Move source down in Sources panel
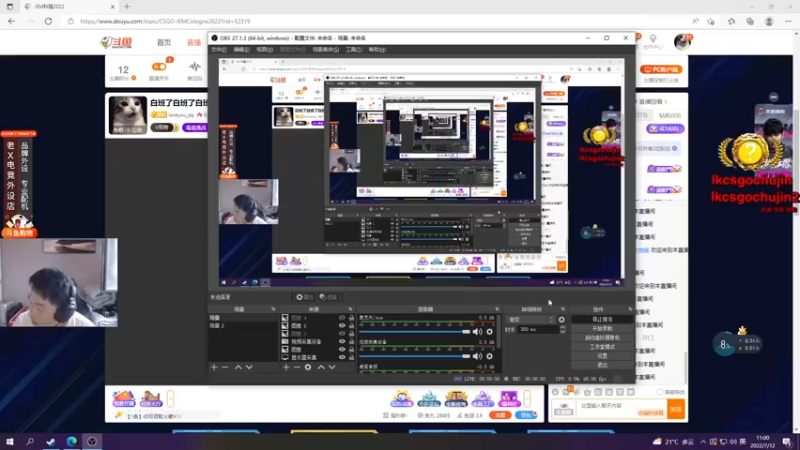800x450 pixels. pos(332,367)
